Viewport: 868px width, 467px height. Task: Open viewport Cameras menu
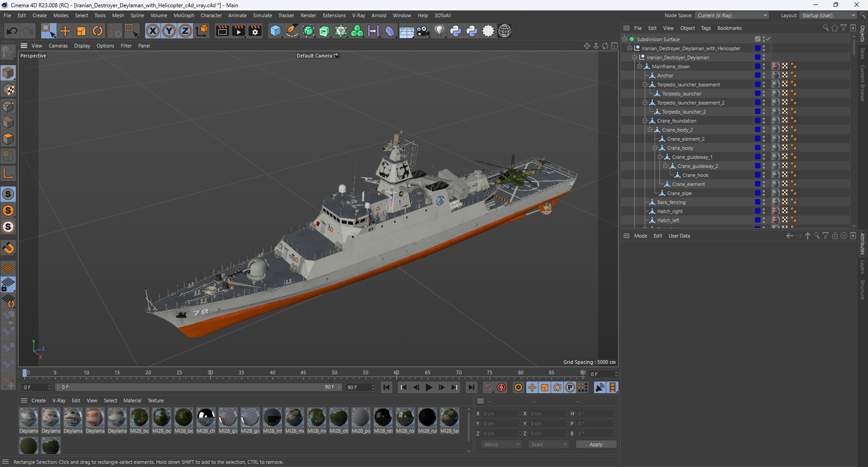[58, 46]
